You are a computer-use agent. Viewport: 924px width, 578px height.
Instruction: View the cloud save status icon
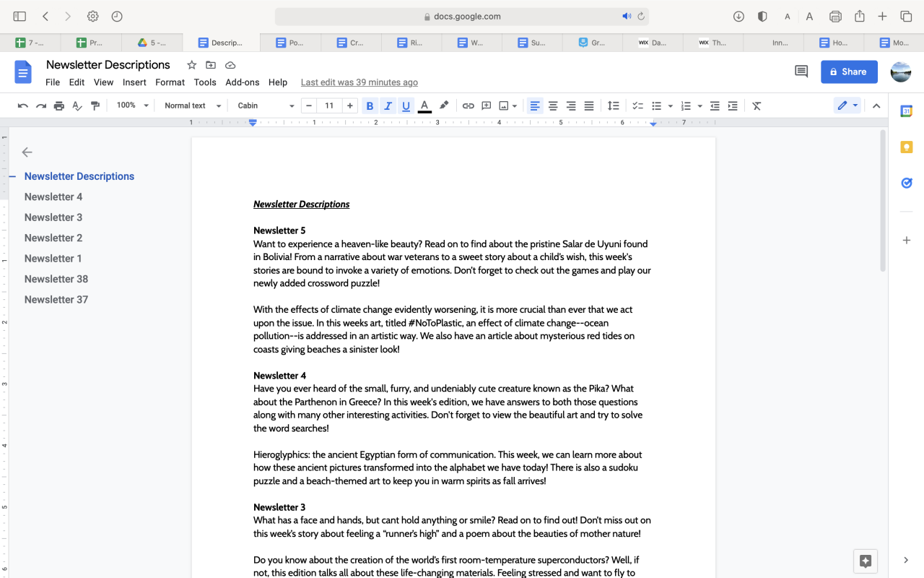[x=230, y=65]
